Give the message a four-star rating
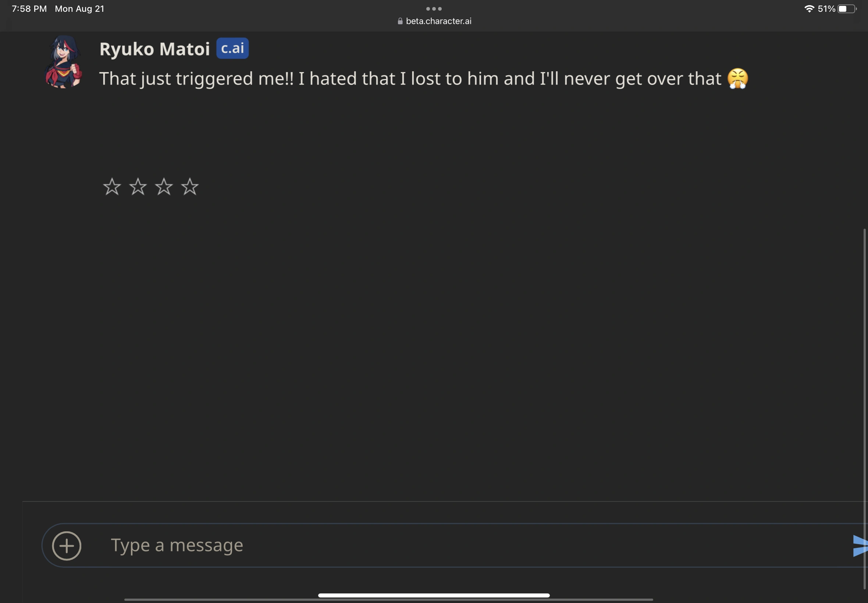868x603 pixels. (x=190, y=187)
